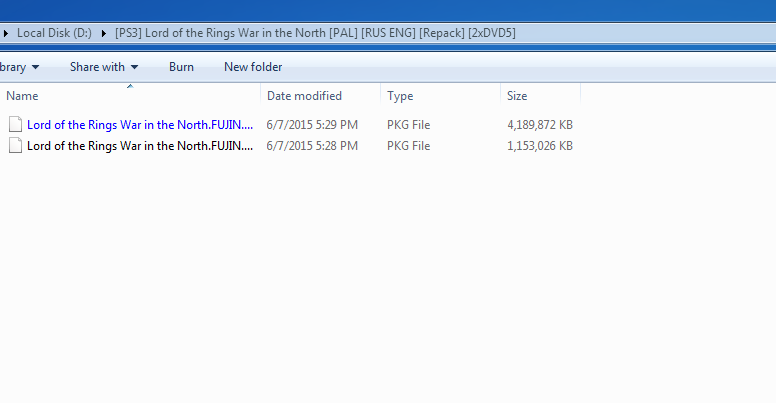776x403 pixels.
Task: Expand the breadcrumb arrow after Local Disk (D:)
Action: click(104, 33)
